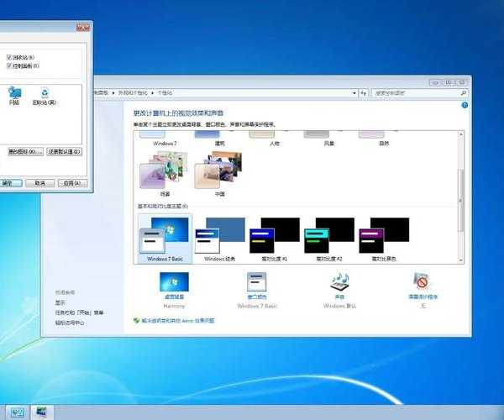Open the 桌面背景 desktop background icon
504x420 pixels.
[x=174, y=283]
